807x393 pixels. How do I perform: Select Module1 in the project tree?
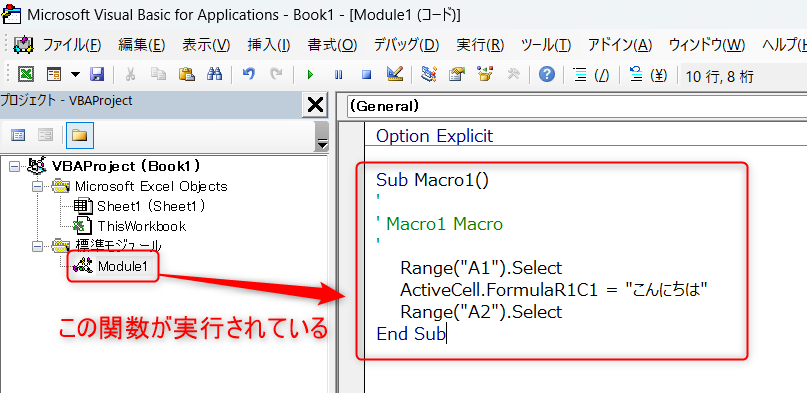click(x=122, y=266)
